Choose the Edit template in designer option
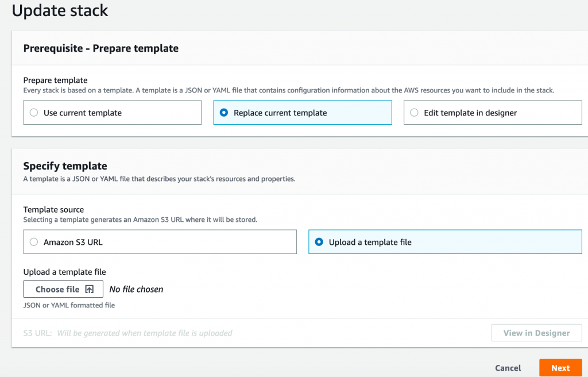Viewport: 588px width, 377px height. click(414, 113)
